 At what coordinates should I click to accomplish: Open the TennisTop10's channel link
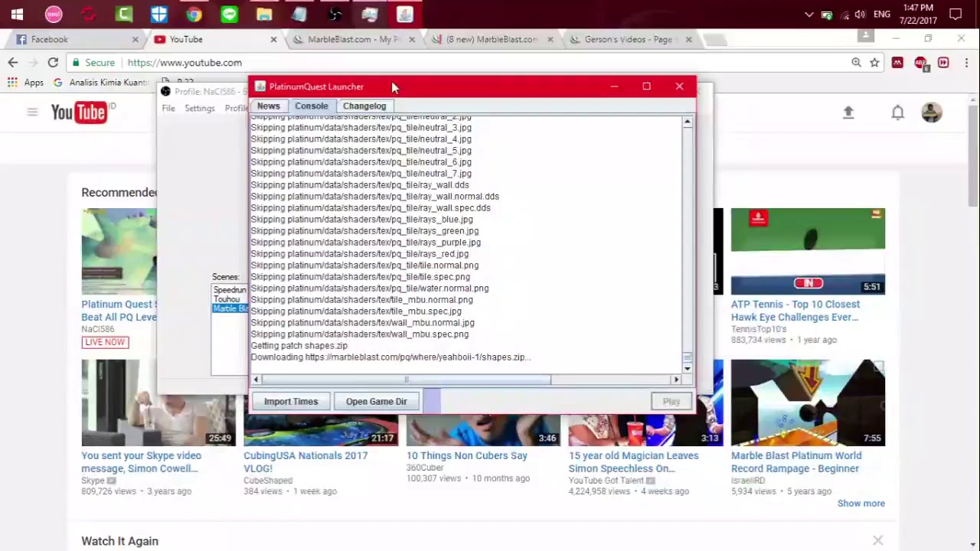(759, 328)
